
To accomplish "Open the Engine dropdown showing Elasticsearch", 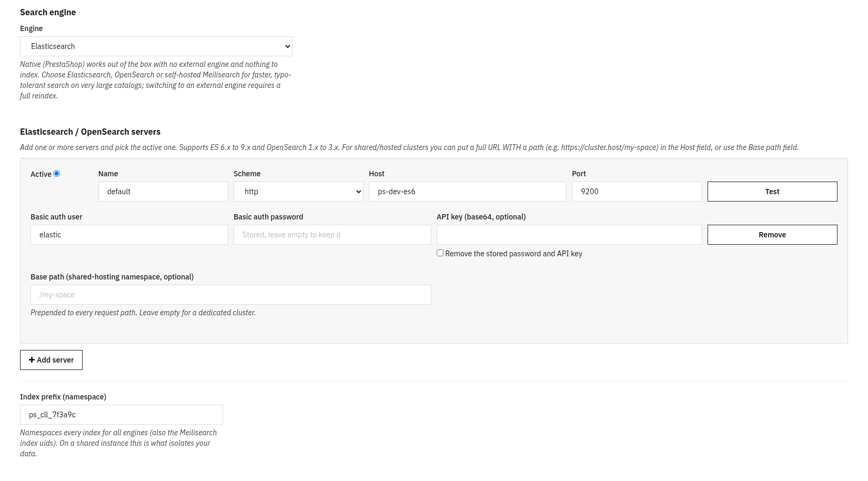I will point(156,46).
